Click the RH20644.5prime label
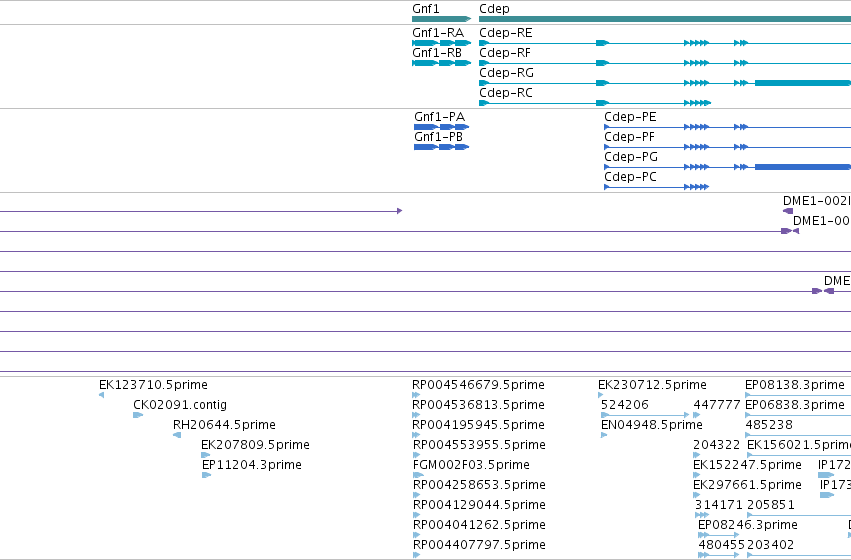The height and width of the screenshot is (560, 851). click(x=224, y=425)
